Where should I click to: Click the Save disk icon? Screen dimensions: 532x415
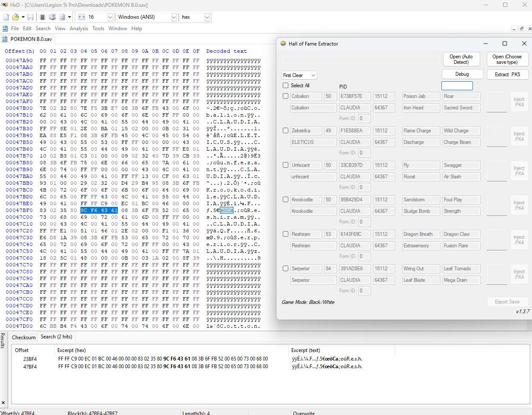(30, 17)
